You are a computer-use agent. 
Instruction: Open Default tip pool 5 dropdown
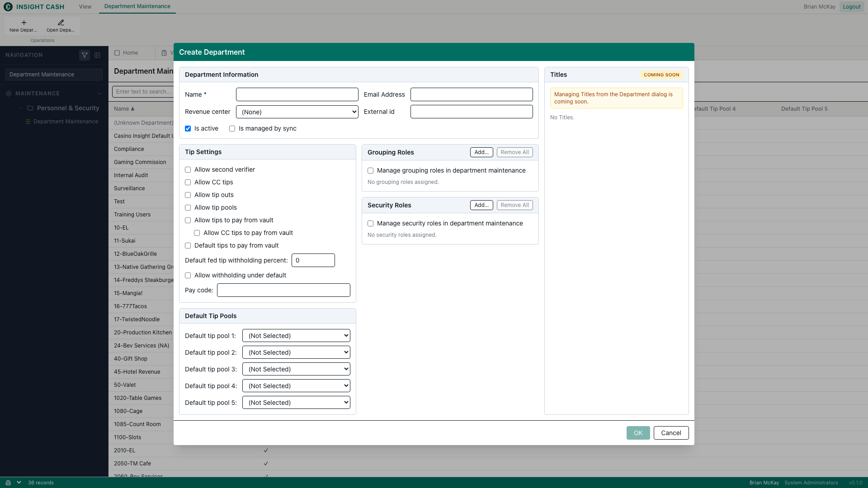(296, 403)
